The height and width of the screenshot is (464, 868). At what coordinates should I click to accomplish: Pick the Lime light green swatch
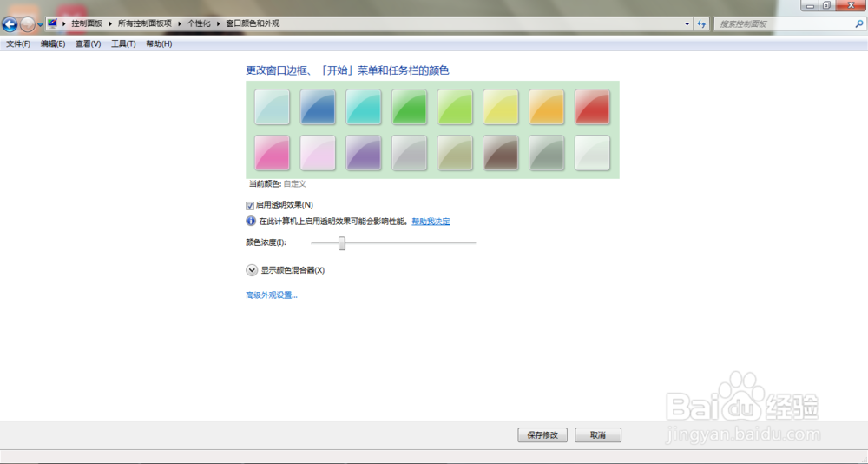[x=455, y=107]
